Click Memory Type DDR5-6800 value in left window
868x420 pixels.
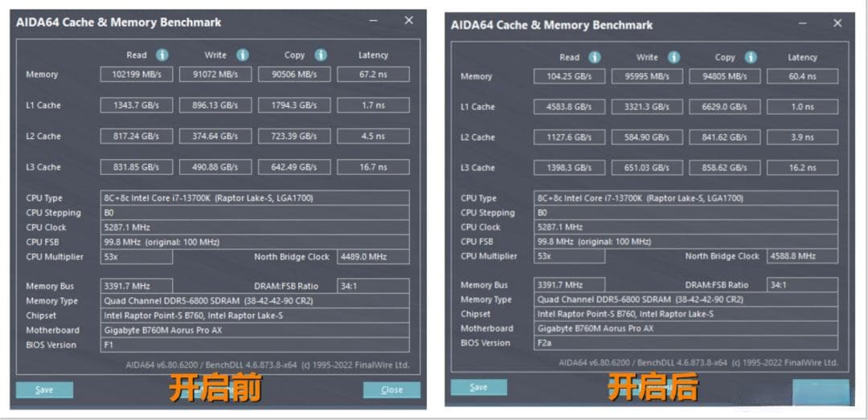click(x=255, y=301)
